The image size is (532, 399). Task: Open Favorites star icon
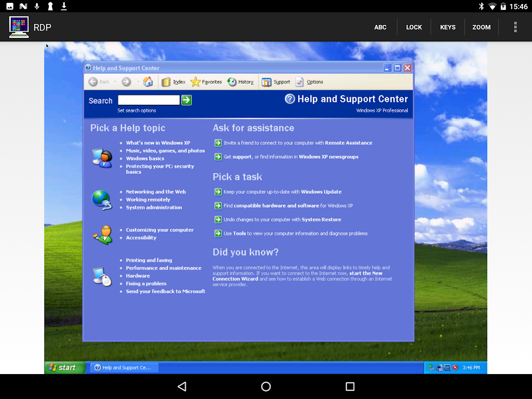pos(195,82)
